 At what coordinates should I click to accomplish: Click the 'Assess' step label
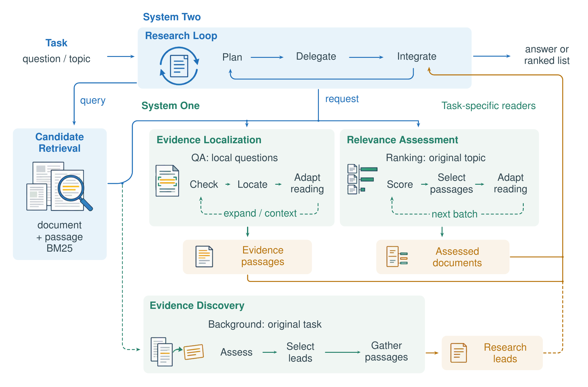click(236, 352)
